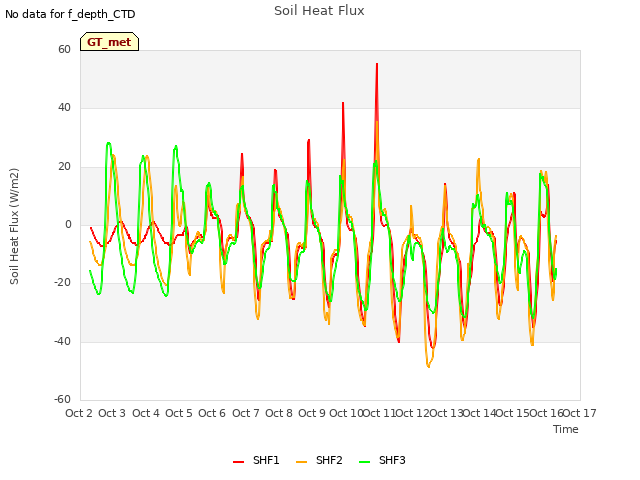Screen dimensions: 640x480
Task: Click the 40 y-axis tick label
Action: 64,108
